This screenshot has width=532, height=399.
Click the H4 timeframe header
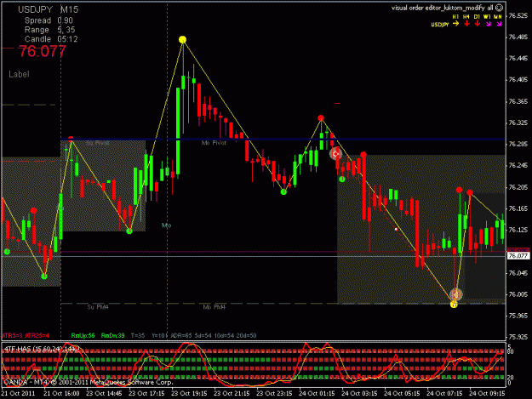pos(466,16)
